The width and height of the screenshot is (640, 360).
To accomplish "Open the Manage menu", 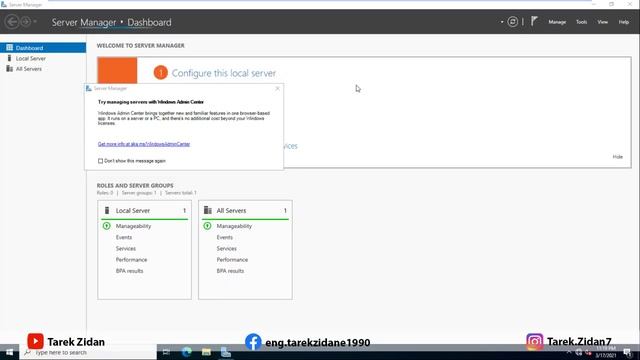I will click(557, 22).
